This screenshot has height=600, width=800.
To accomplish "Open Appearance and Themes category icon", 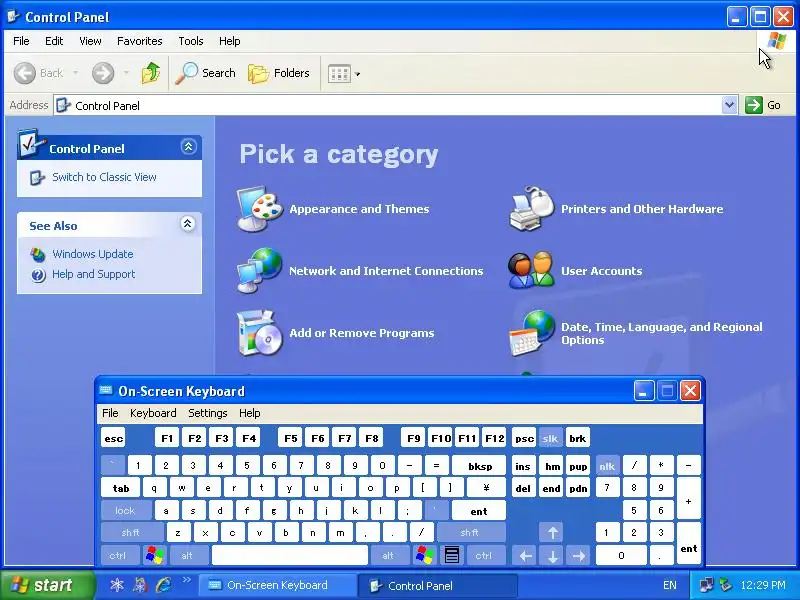I will point(260,209).
